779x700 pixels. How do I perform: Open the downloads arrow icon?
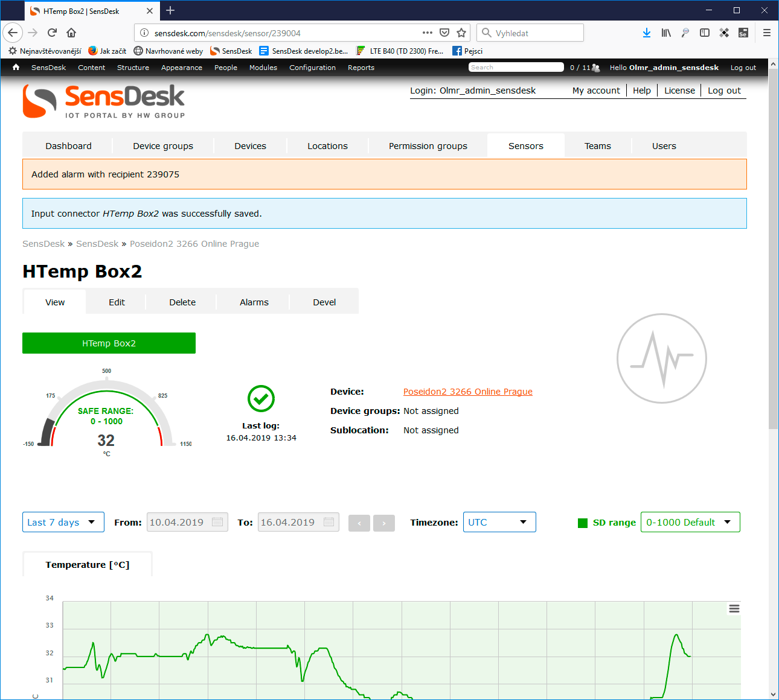tap(647, 33)
